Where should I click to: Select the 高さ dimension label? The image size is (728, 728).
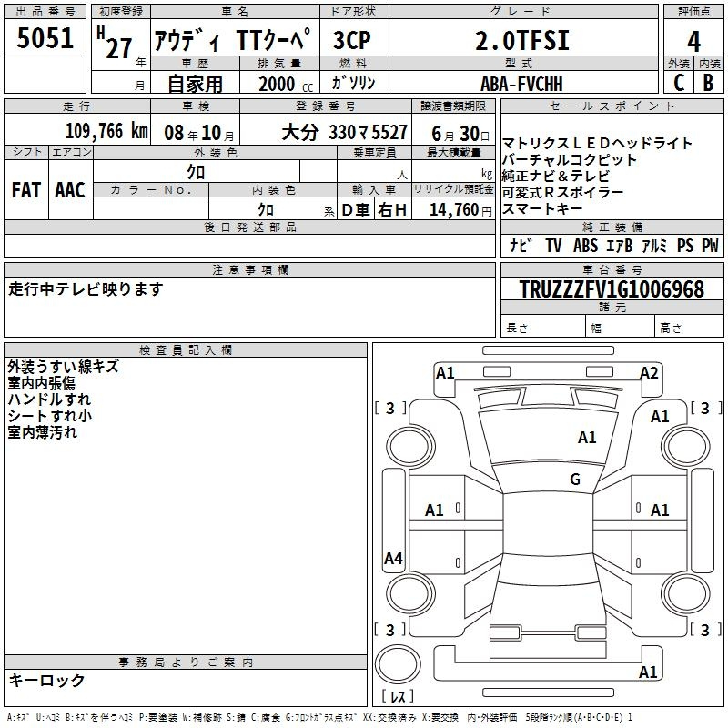[671, 329]
